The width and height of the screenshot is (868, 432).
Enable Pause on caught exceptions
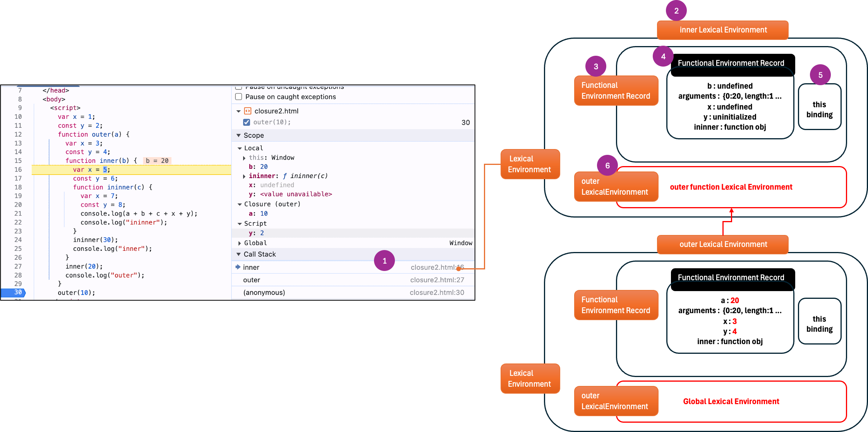(239, 97)
